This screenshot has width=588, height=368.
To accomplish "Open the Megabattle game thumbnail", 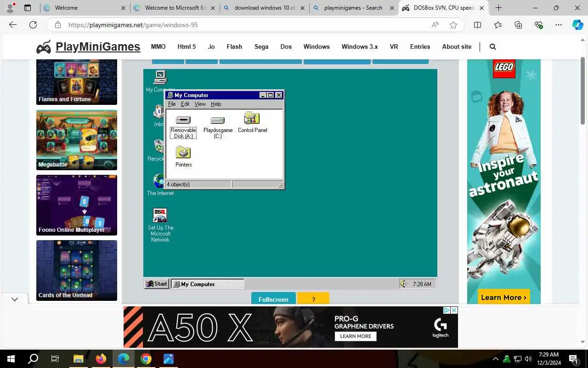I will 77,140.
